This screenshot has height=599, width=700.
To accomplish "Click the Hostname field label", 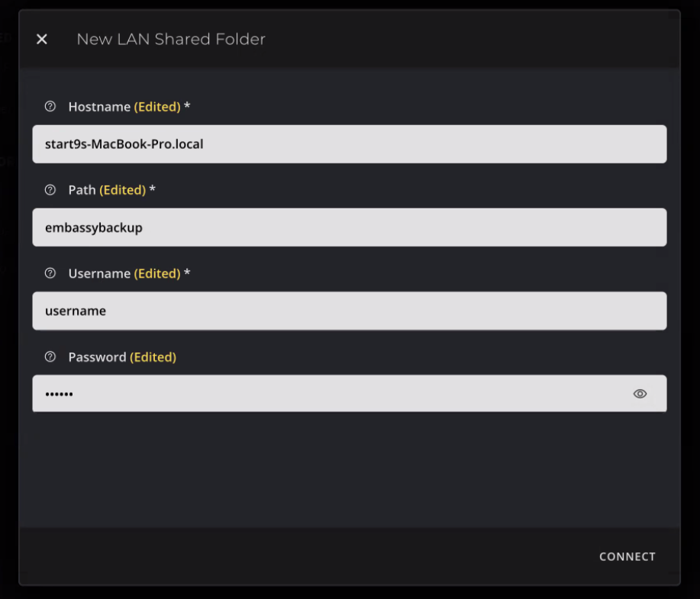I will [99, 107].
